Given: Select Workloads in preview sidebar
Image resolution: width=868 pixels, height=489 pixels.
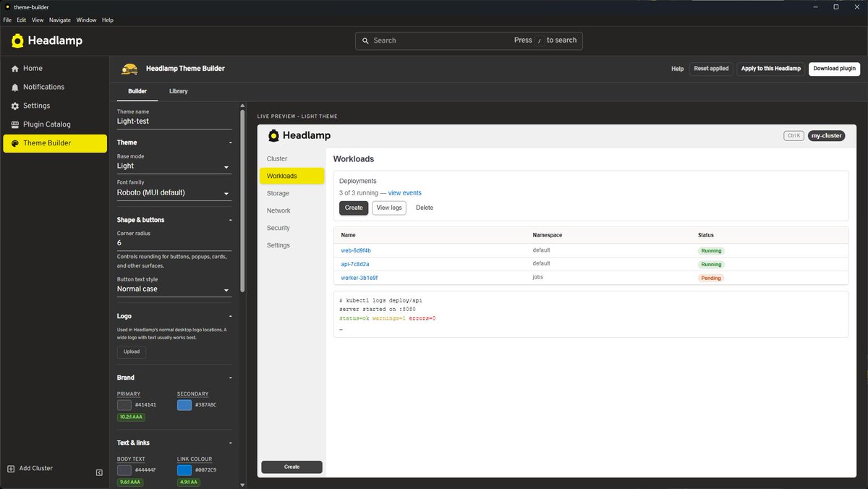Looking at the screenshot, I should point(292,176).
